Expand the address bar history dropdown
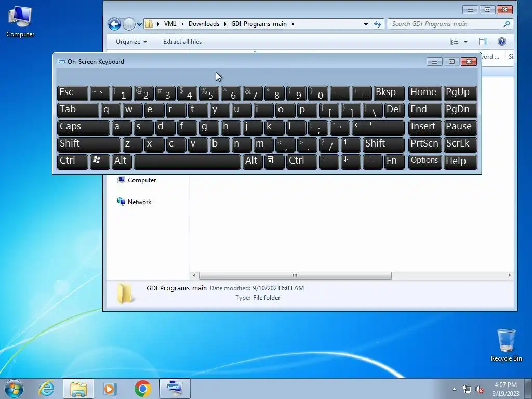Image resolution: width=532 pixels, height=399 pixels. 366,24
